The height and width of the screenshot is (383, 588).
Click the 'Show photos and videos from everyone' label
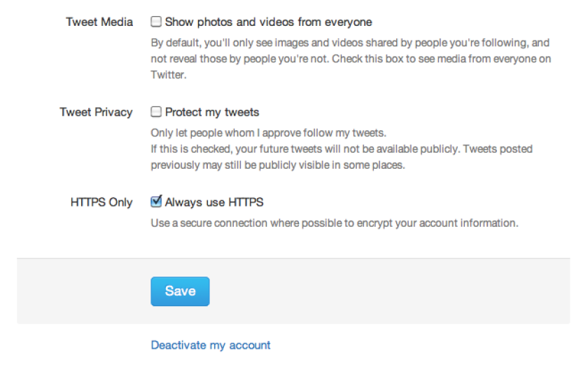coord(269,22)
